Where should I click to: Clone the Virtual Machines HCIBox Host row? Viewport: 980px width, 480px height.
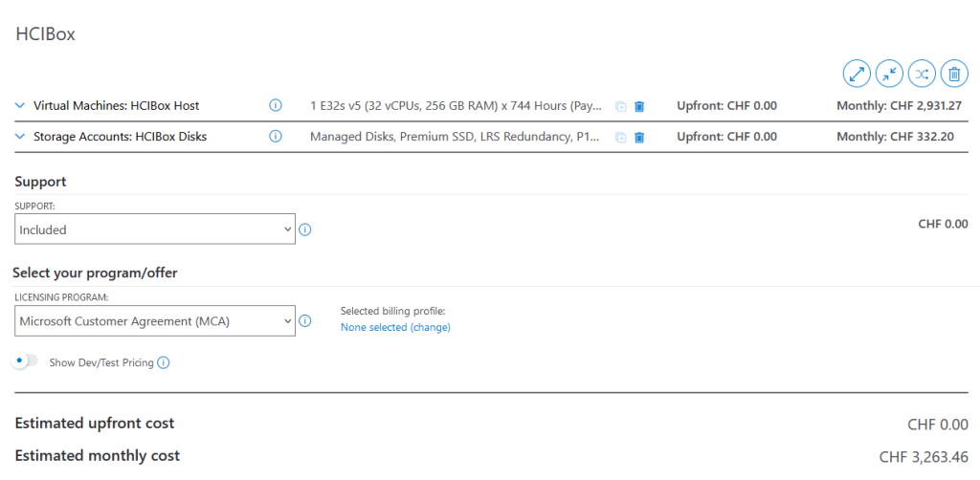(x=620, y=106)
